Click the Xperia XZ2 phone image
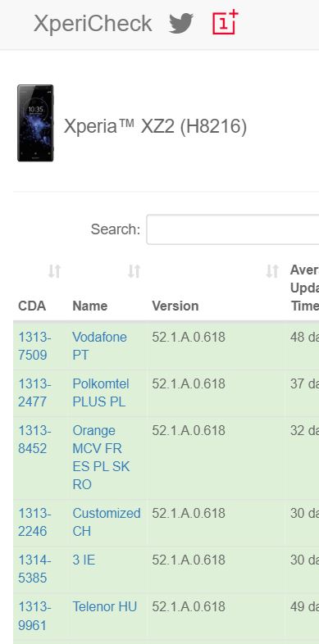Image resolution: width=319 pixels, height=644 pixels. pos(35,123)
